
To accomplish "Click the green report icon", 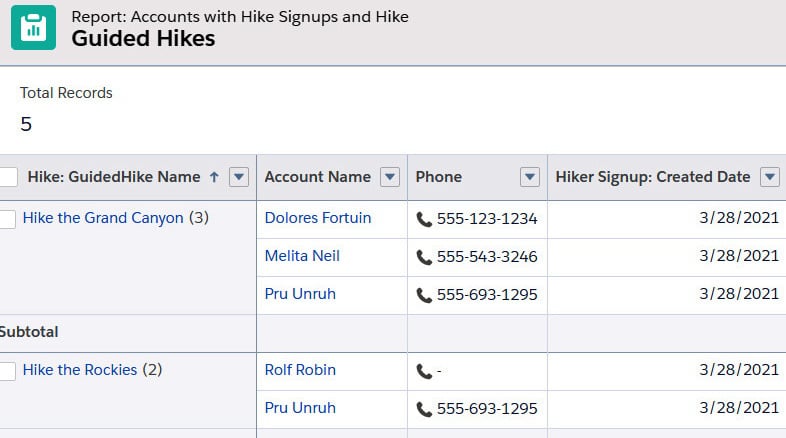I will (x=34, y=28).
